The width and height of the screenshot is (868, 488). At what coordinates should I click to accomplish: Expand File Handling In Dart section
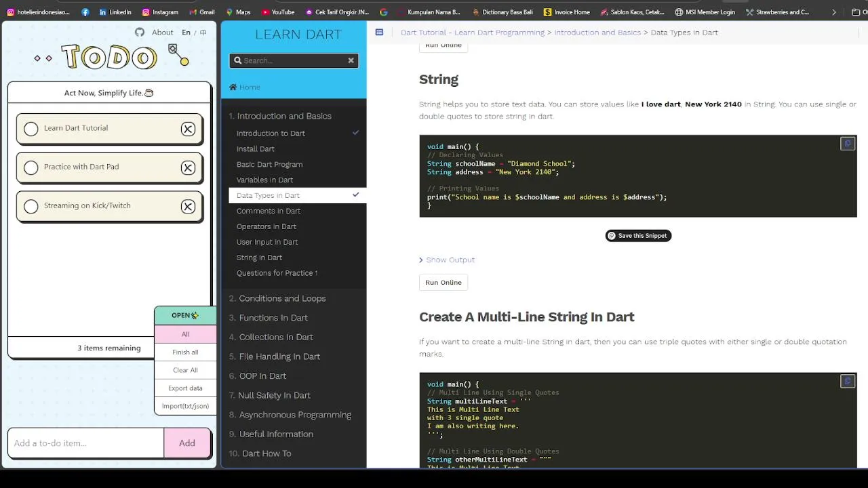[x=275, y=357]
